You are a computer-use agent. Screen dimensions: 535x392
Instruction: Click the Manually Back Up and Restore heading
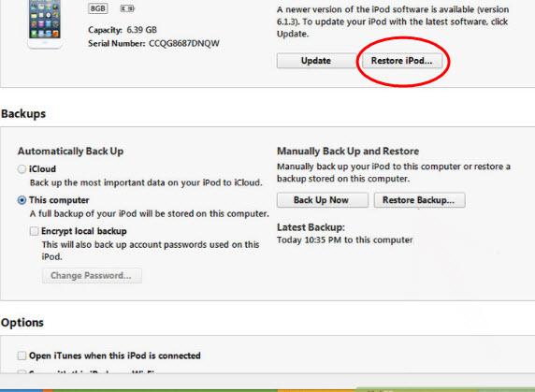click(348, 152)
